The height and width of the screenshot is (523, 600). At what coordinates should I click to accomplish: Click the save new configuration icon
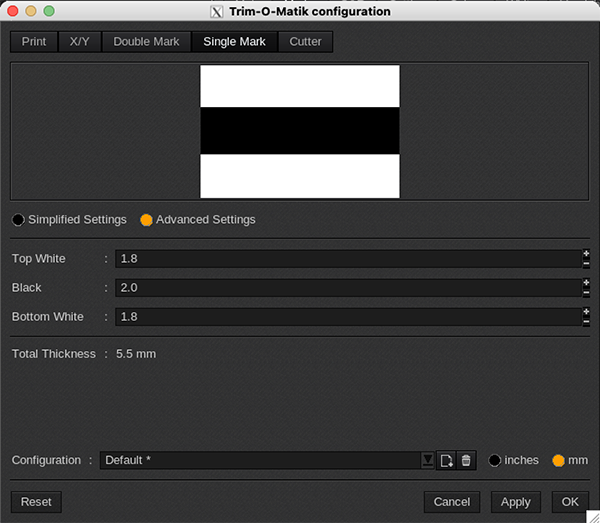[x=446, y=460]
